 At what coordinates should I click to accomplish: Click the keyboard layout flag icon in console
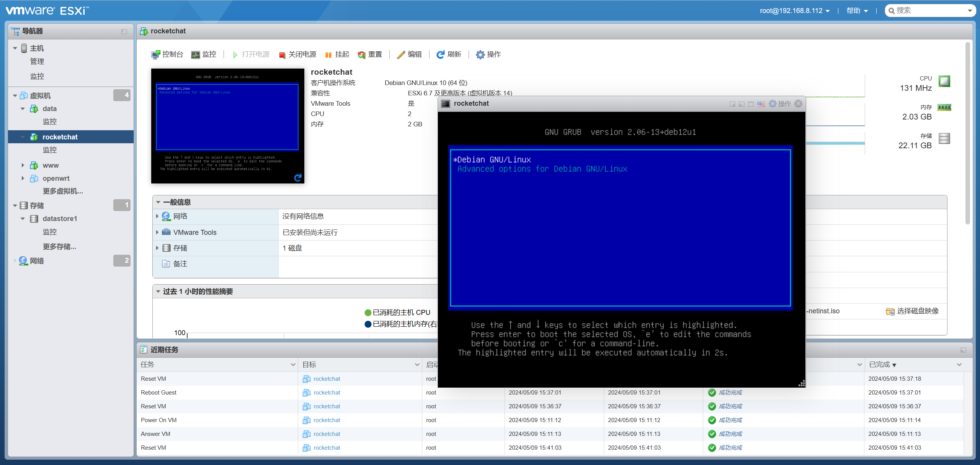pyautogui.click(x=761, y=104)
